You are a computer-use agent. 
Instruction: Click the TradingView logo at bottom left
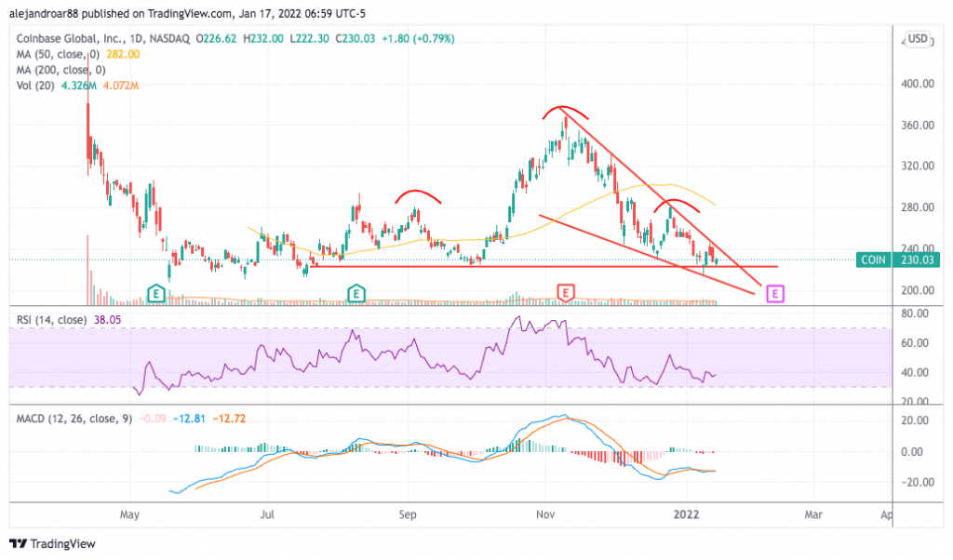point(52,543)
